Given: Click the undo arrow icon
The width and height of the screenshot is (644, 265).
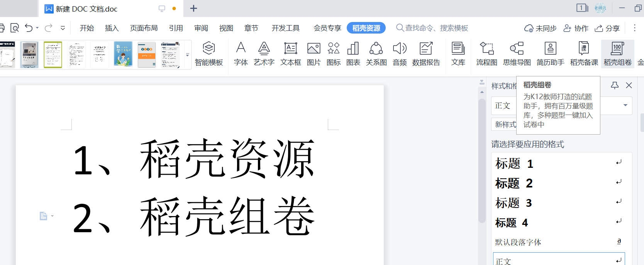Looking at the screenshot, I should 29,28.
